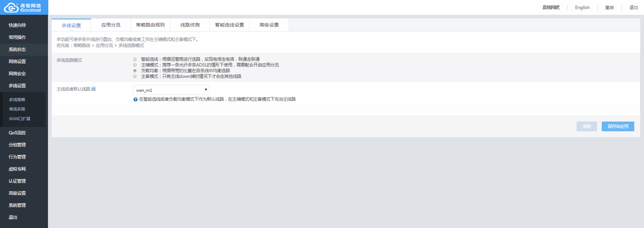Open the wan_m1 line dropdown

click(x=171, y=90)
